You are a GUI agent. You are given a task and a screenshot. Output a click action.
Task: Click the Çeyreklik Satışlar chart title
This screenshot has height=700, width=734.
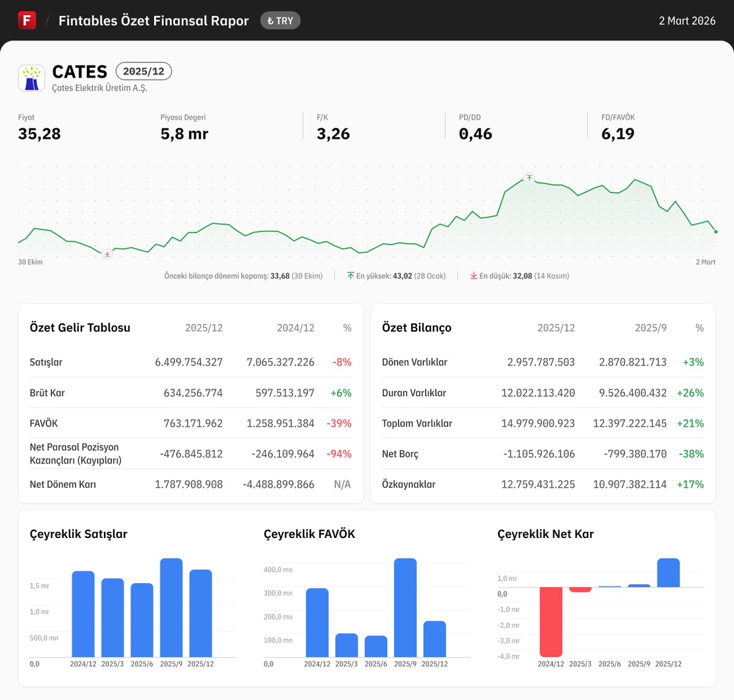pyautogui.click(x=79, y=534)
